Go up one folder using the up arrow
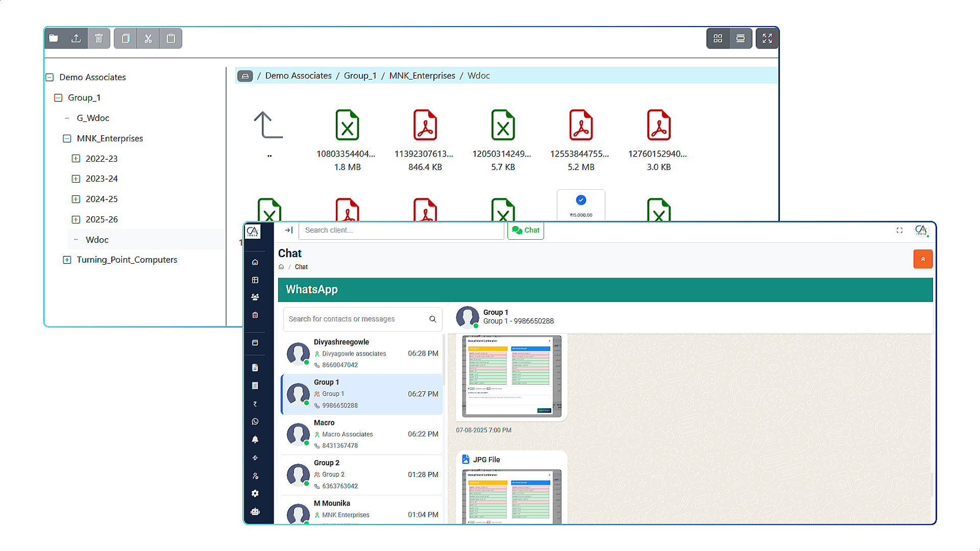The image size is (980, 551). (x=268, y=126)
